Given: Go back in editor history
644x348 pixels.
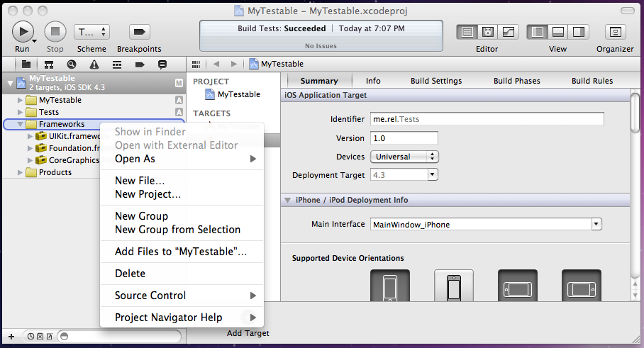Looking at the screenshot, I should tap(216, 64).
